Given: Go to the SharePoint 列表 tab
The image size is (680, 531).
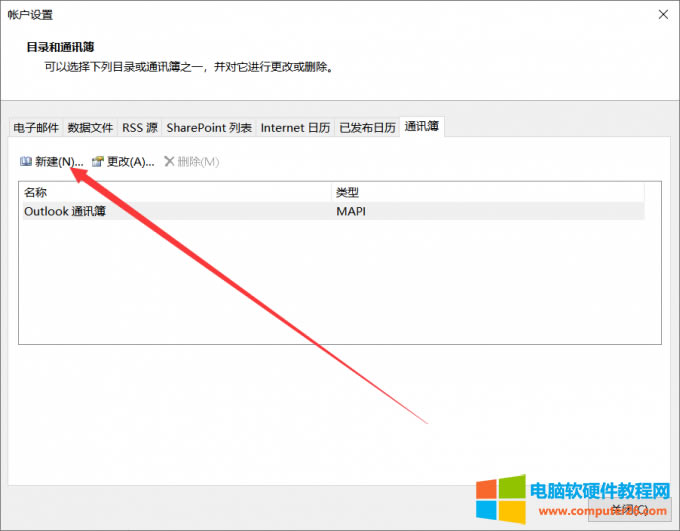Looking at the screenshot, I should coord(209,128).
